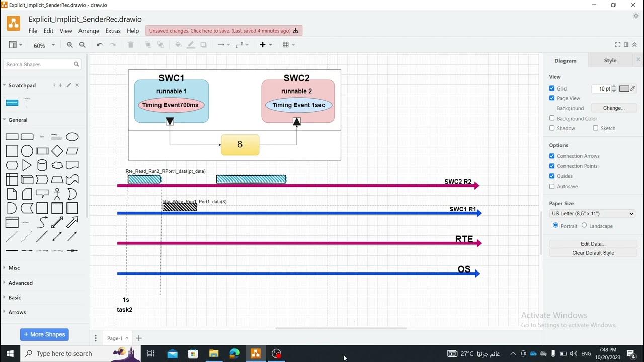Image resolution: width=644 pixels, height=362 pixels.
Task: Open the Arrange menu
Action: (89, 31)
